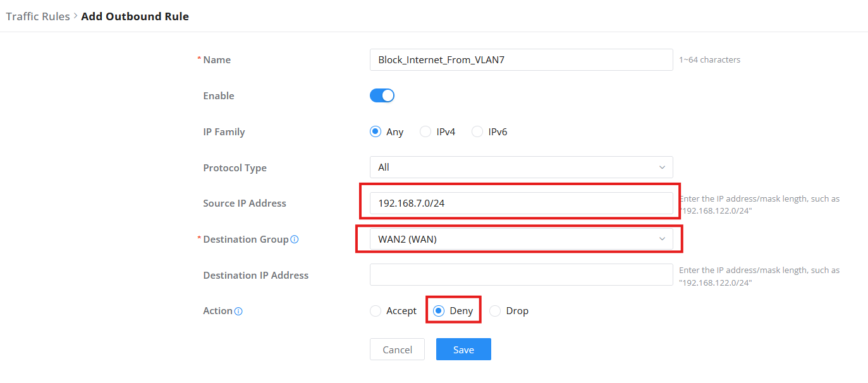Image resolution: width=868 pixels, height=383 pixels.
Task: Select the Accept action radio
Action: 376,311
